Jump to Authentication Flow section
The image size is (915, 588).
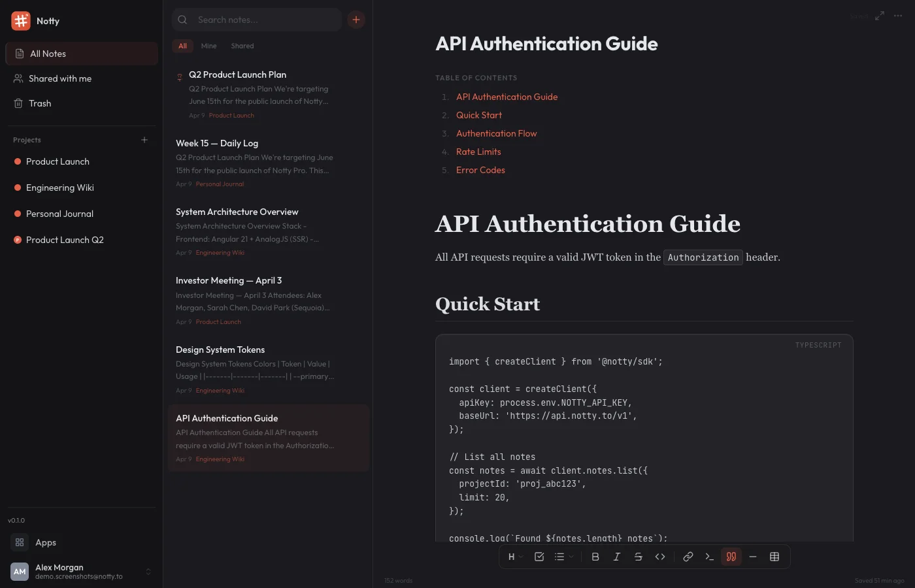coord(497,133)
